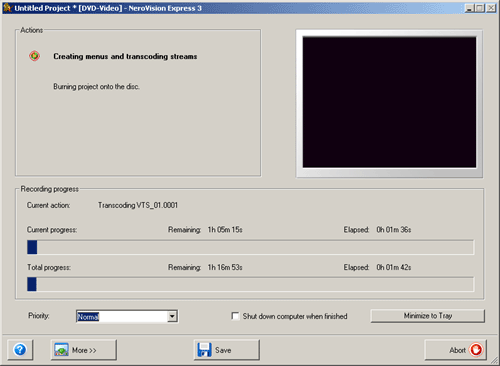Click the 'Current action:' label

click(48, 205)
